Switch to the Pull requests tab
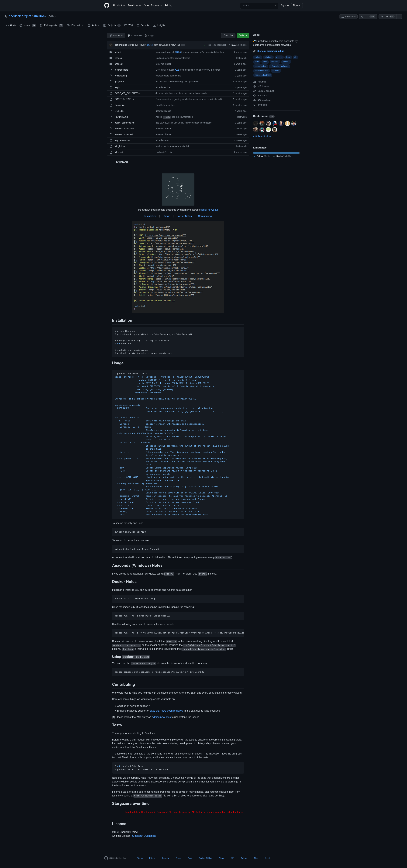This screenshot has height=868, width=407. (51, 25)
